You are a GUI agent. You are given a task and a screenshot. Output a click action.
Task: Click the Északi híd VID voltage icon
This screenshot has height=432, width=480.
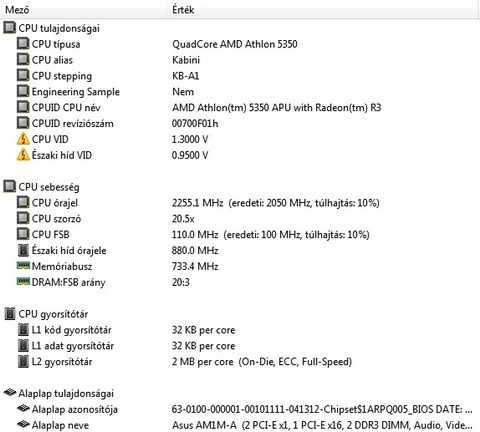coord(23,155)
